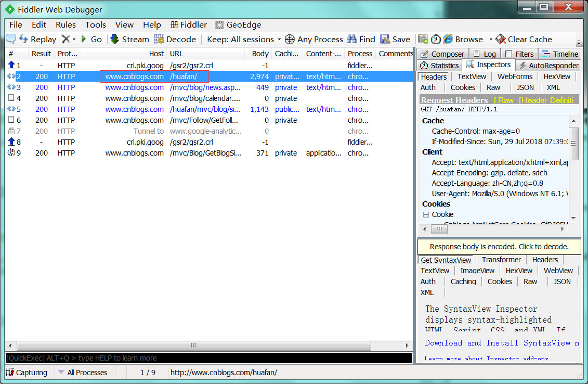Click the QuickExec command input box
The width and height of the screenshot is (588, 384).
209,358
